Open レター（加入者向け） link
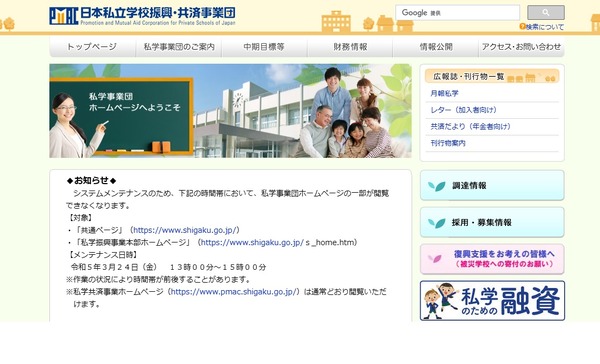Viewport: 600px width, 364px height. 463,110
